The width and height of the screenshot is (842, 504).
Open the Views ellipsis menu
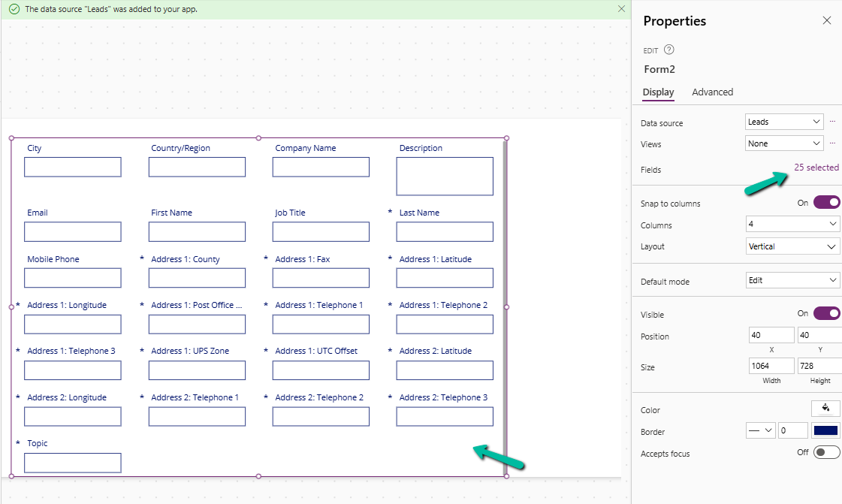832,143
